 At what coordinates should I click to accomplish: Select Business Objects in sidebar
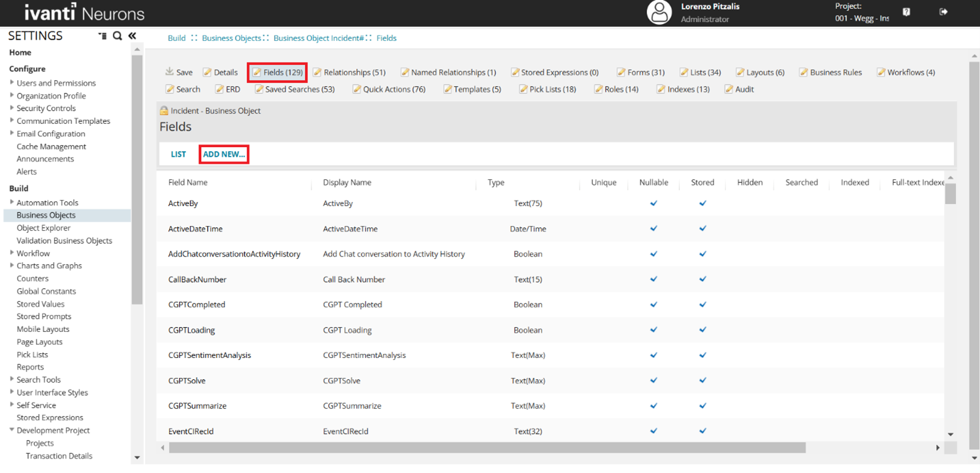point(46,215)
